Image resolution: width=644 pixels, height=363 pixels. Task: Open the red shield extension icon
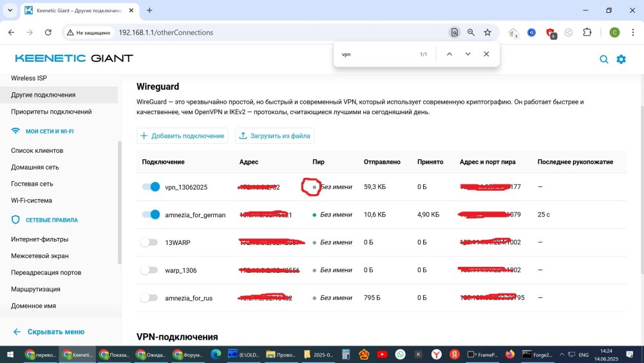[x=551, y=34]
